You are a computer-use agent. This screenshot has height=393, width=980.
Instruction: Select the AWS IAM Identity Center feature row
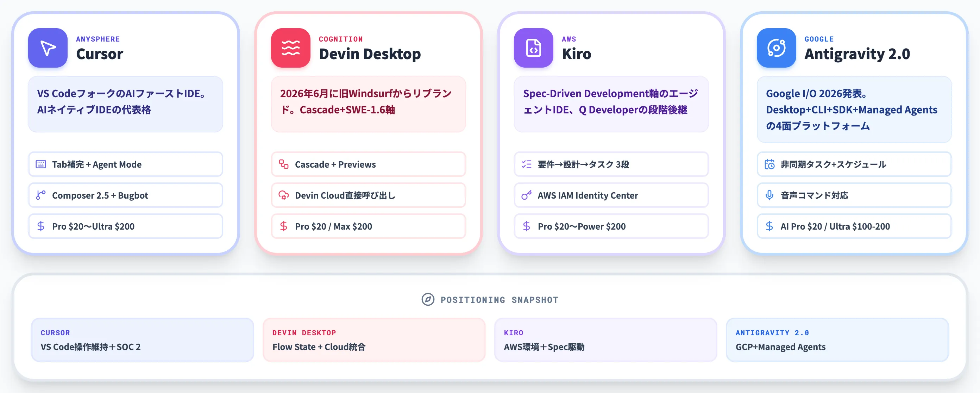coord(611,195)
